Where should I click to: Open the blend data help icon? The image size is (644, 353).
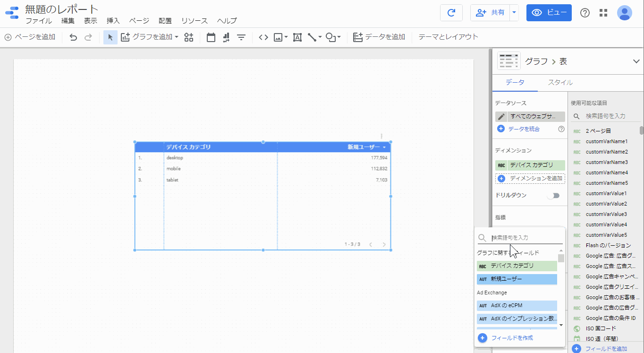tap(561, 129)
